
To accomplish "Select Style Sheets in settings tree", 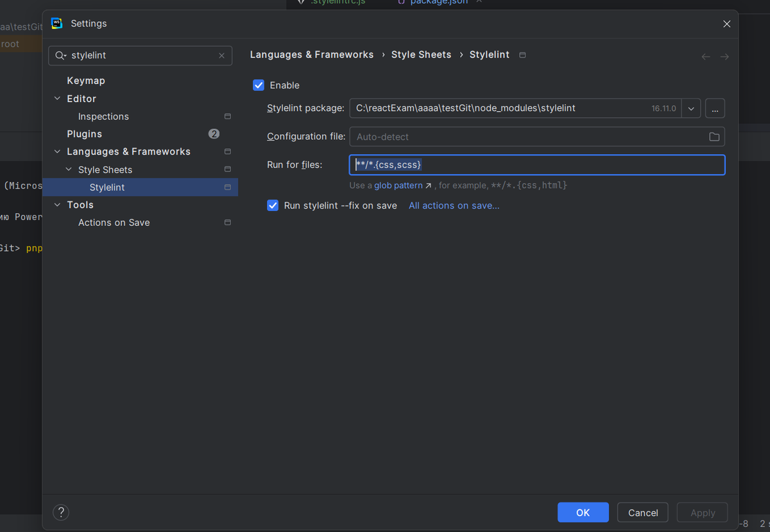I will pyautogui.click(x=105, y=169).
